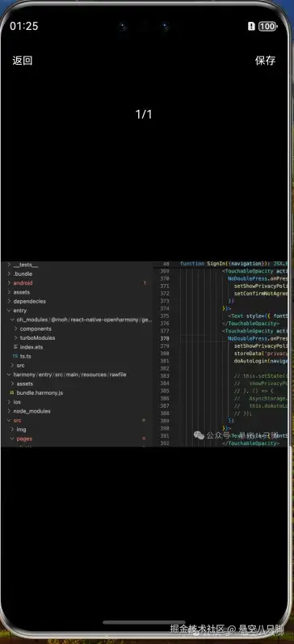Click line number 383 in the gutter
294x644 pixels.
[165, 376]
